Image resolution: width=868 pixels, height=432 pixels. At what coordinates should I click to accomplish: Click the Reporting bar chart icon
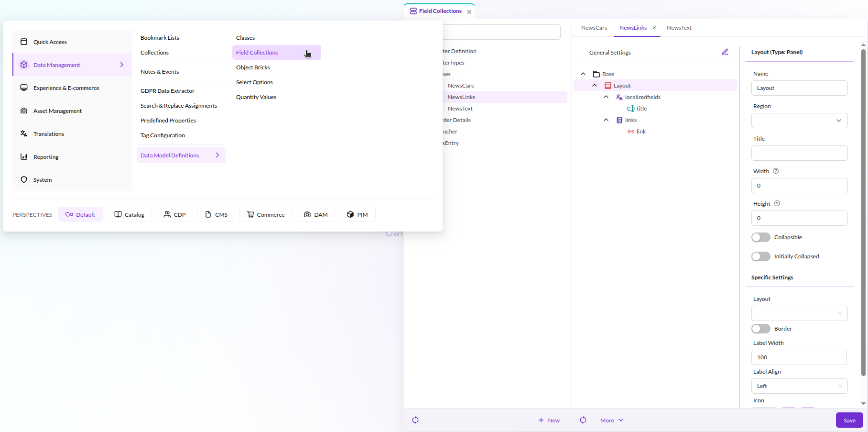click(24, 156)
